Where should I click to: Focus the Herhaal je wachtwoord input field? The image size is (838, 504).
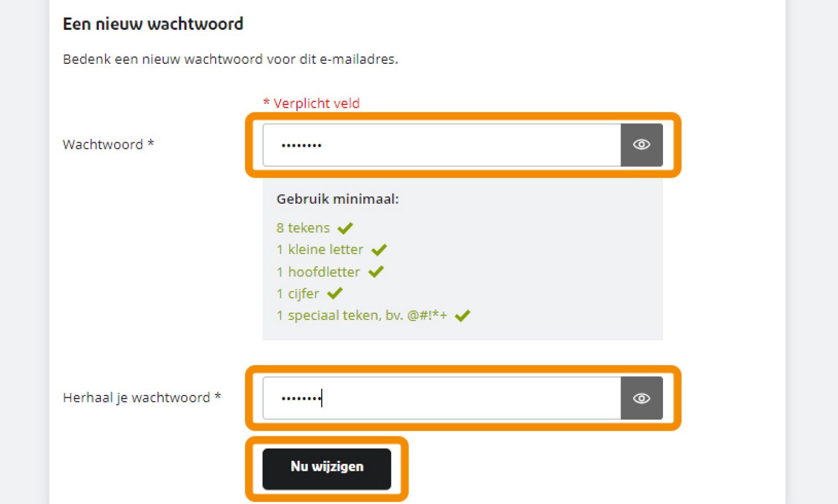[442, 398]
